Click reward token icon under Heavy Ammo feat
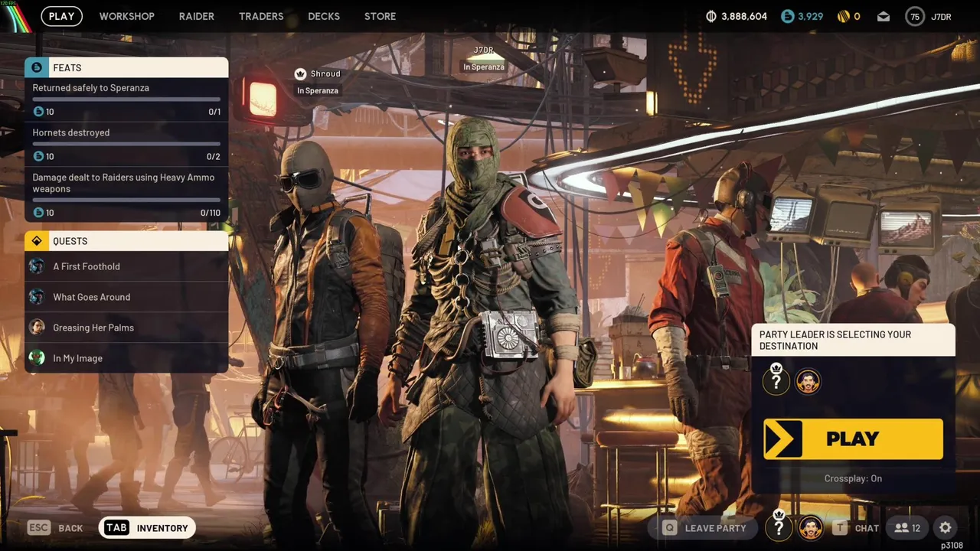Viewport: 980px width, 551px height. (x=38, y=213)
